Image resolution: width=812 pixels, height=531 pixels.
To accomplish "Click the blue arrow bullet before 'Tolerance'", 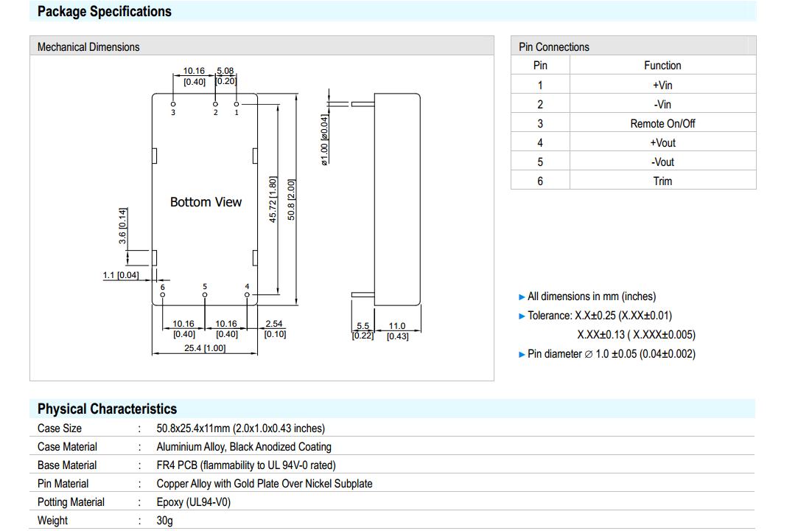I will (x=522, y=316).
